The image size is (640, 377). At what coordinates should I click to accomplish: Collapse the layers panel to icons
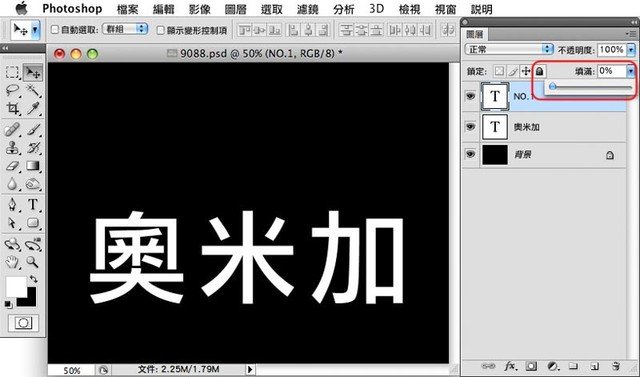[x=633, y=22]
